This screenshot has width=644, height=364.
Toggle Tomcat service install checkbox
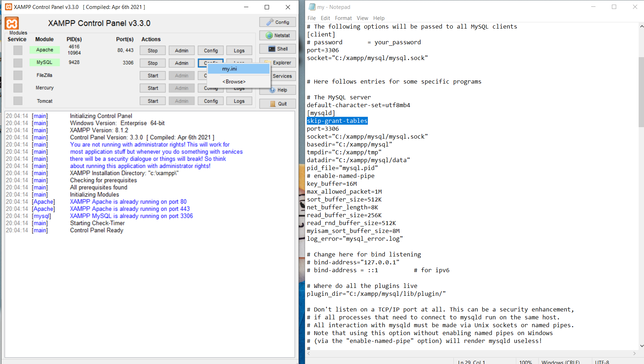coord(18,101)
